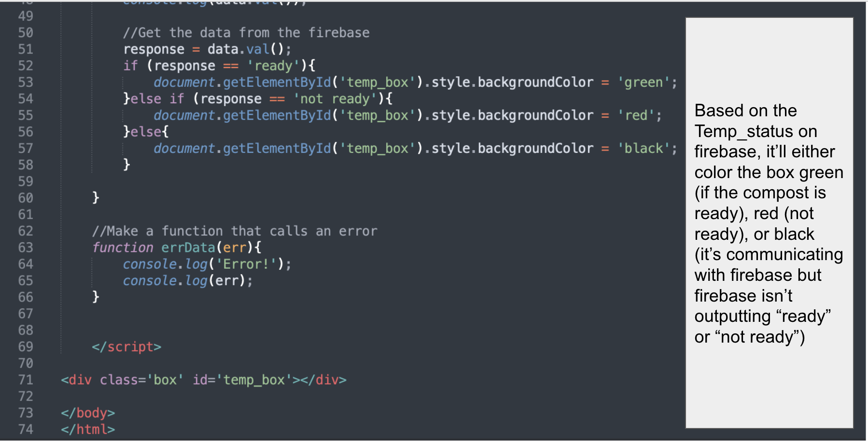Click the closing brace on line 66
The image size is (868, 442).
click(96, 297)
